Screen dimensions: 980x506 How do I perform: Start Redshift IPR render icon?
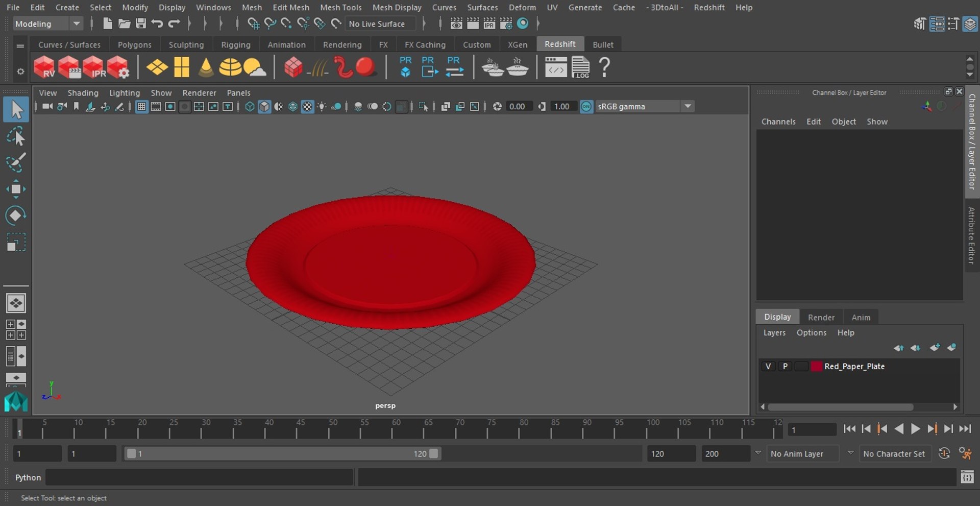(93, 67)
